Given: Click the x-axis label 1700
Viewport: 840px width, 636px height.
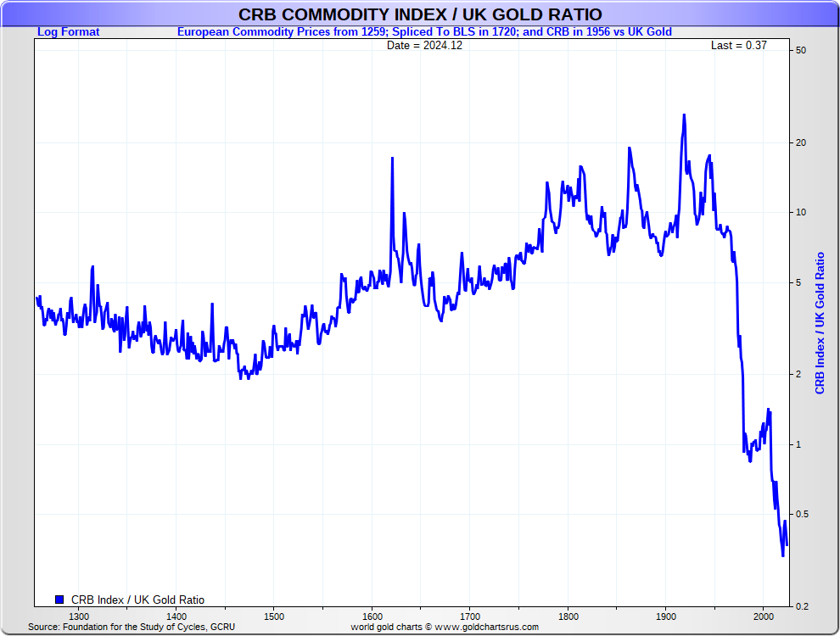Looking at the screenshot, I should (x=470, y=616).
